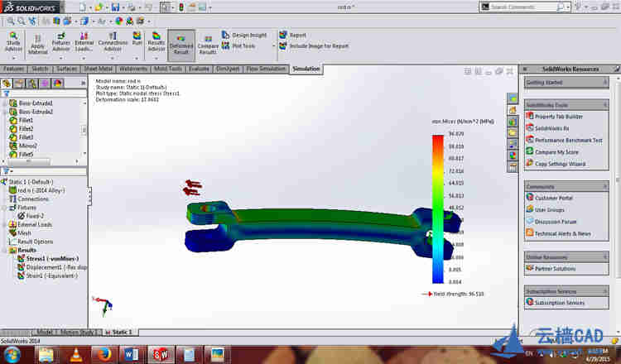Click the PropertyManager tab icon
The height and width of the screenshot is (364, 621).
tap(19, 83)
